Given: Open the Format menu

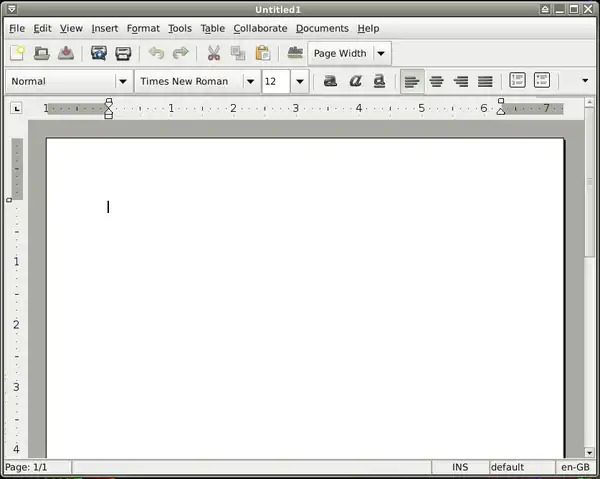Looking at the screenshot, I should [143, 29].
